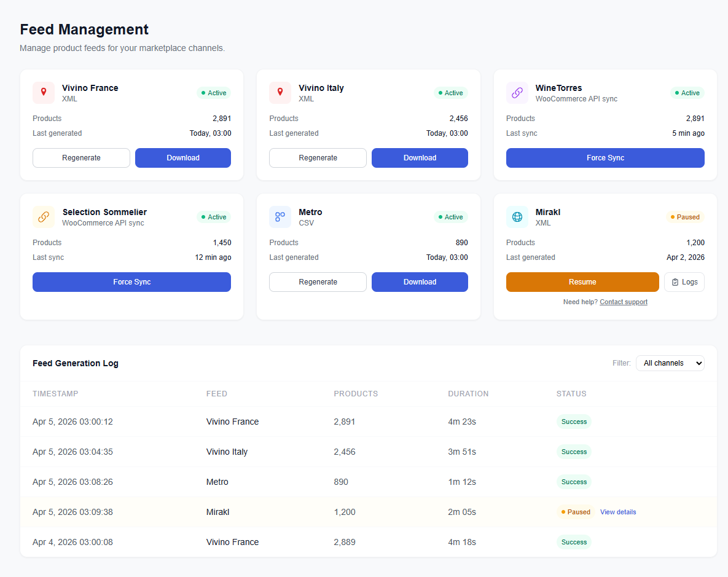728x577 pixels.
Task: Click the Active badge on Metro
Action: 450,217
